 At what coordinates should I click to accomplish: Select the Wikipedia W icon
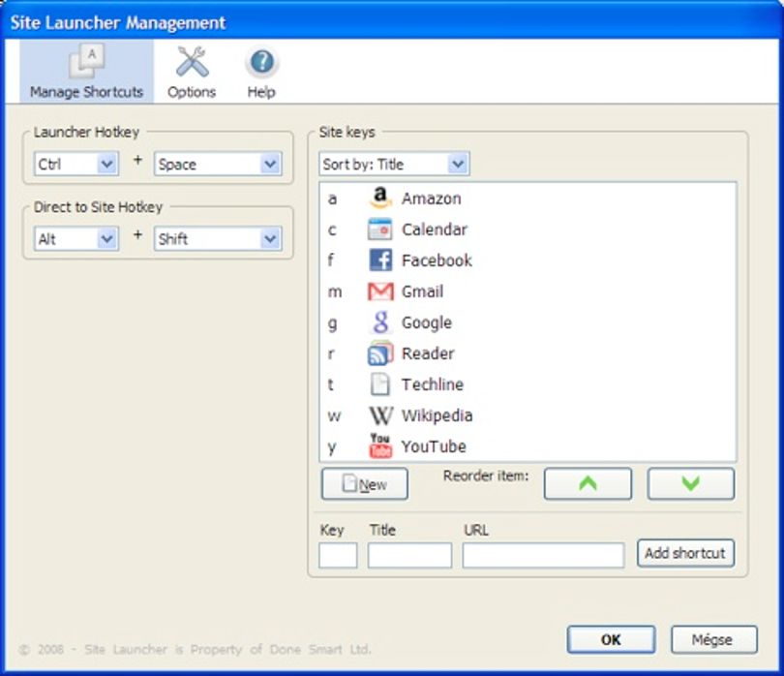tap(380, 415)
